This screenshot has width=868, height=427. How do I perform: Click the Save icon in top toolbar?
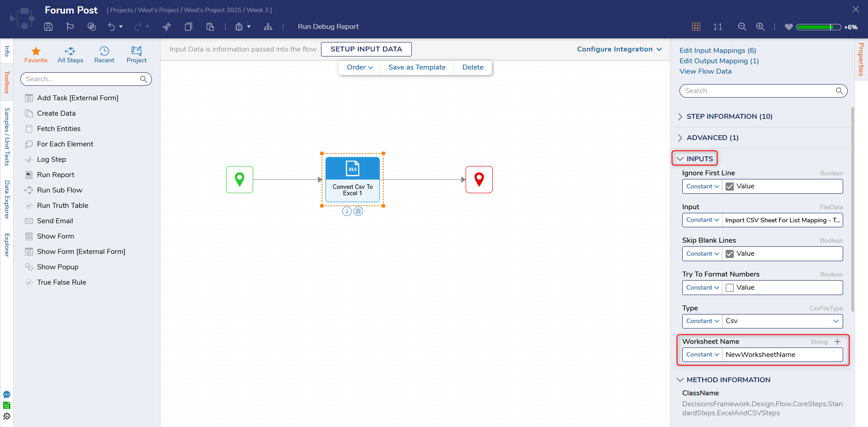(48, 27)
